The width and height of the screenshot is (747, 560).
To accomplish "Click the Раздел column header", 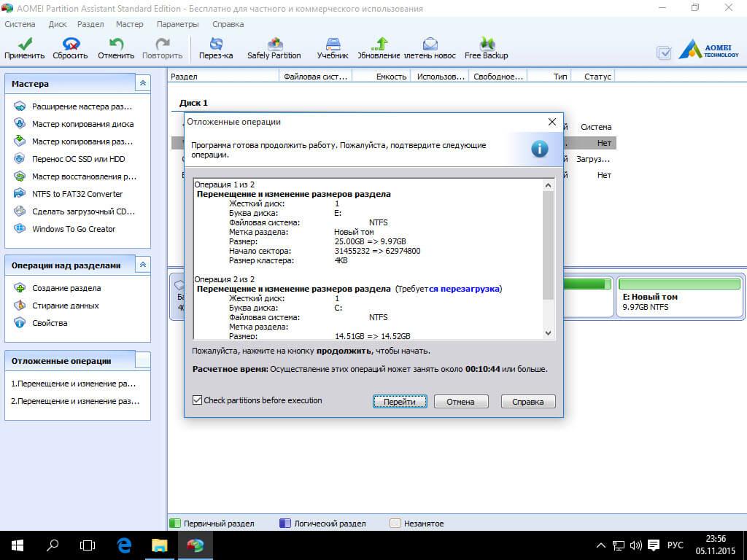I will [x=224, y=76].
